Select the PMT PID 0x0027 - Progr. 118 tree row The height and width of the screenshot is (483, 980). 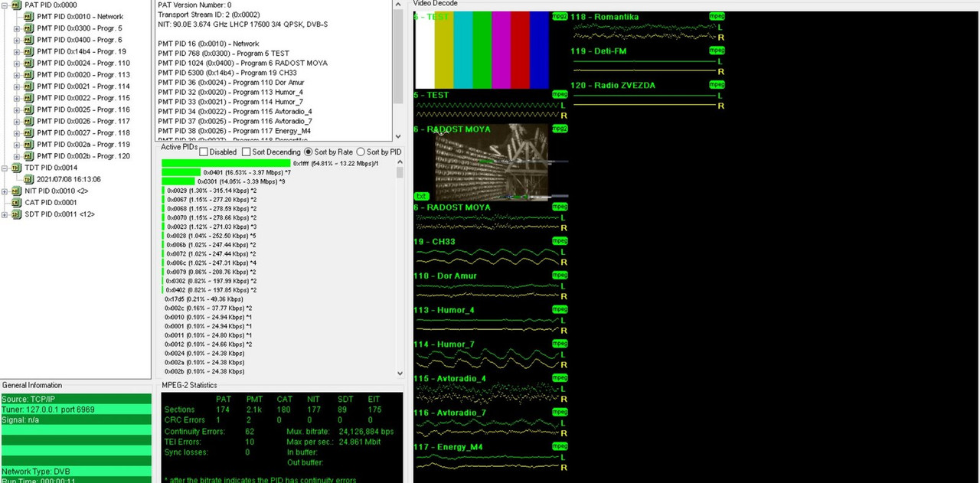83,133
